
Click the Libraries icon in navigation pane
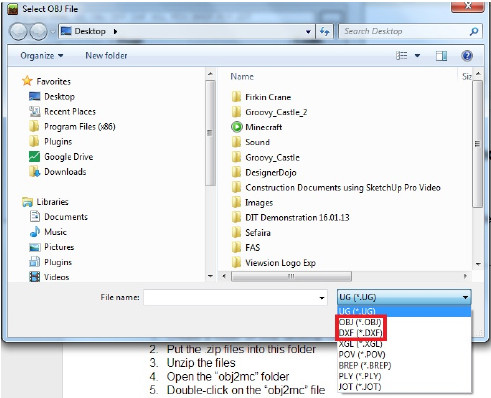click(x=27, y=201)
